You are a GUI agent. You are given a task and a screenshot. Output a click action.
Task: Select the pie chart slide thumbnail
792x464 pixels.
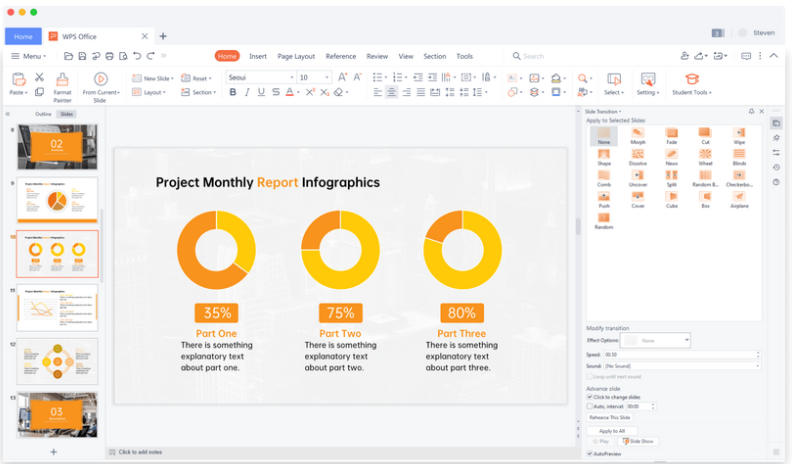pos(58,201)
